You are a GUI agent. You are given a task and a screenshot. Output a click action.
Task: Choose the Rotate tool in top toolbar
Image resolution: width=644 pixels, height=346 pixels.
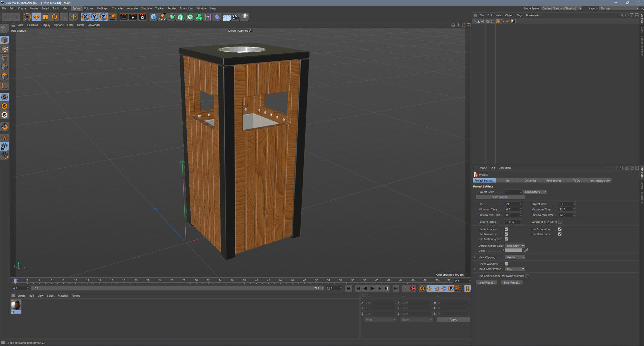click(54, 17)
